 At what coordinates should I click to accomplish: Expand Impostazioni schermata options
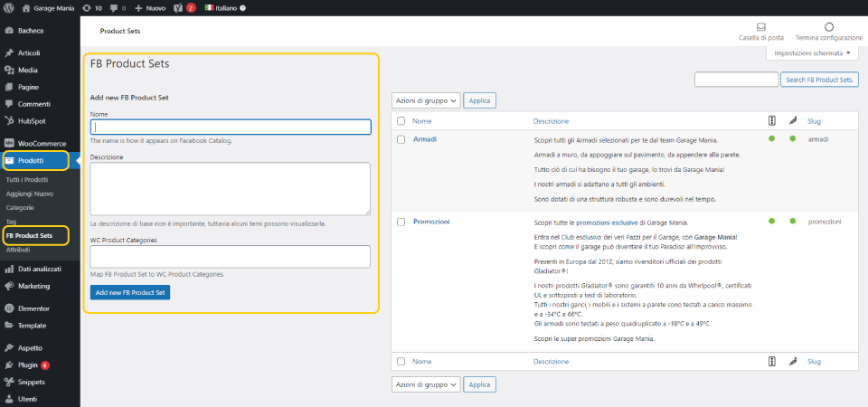tap(812, 53)
